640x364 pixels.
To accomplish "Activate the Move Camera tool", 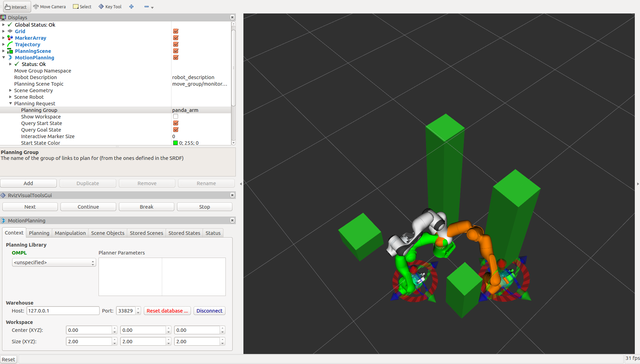I will pos(49,7).
